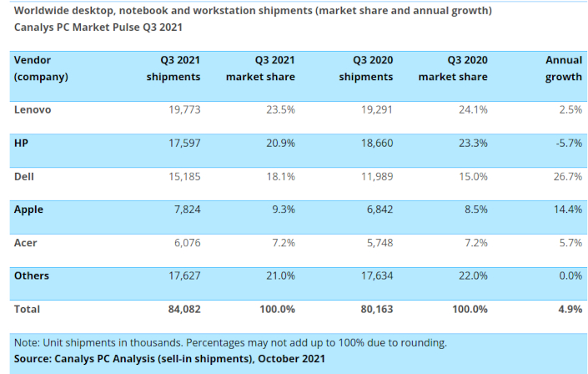Click the Total row label
Viewport: 588px width, 374px height.
(28, 309)
